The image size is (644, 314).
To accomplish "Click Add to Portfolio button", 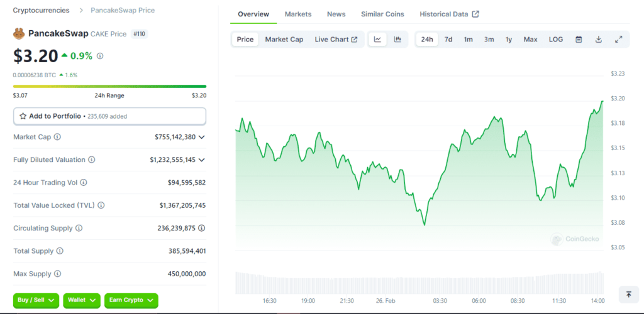I will click(x=109, y=116).
